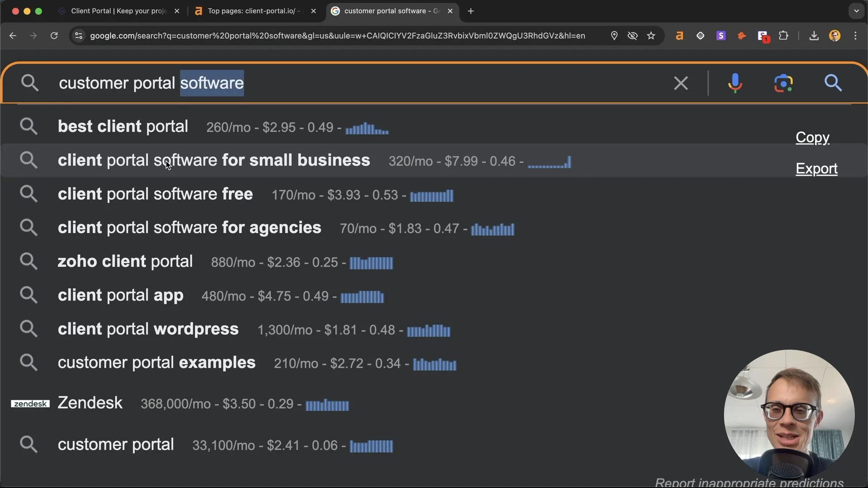Open Chrome extensions puzzle icon

783,36
